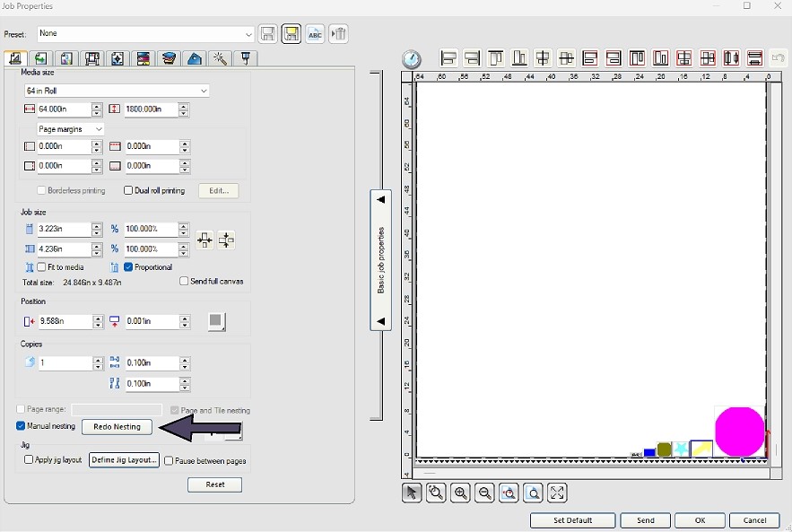Click the center-horizontally alignment icon
792x532 pixels.
(x=542, y=57)
